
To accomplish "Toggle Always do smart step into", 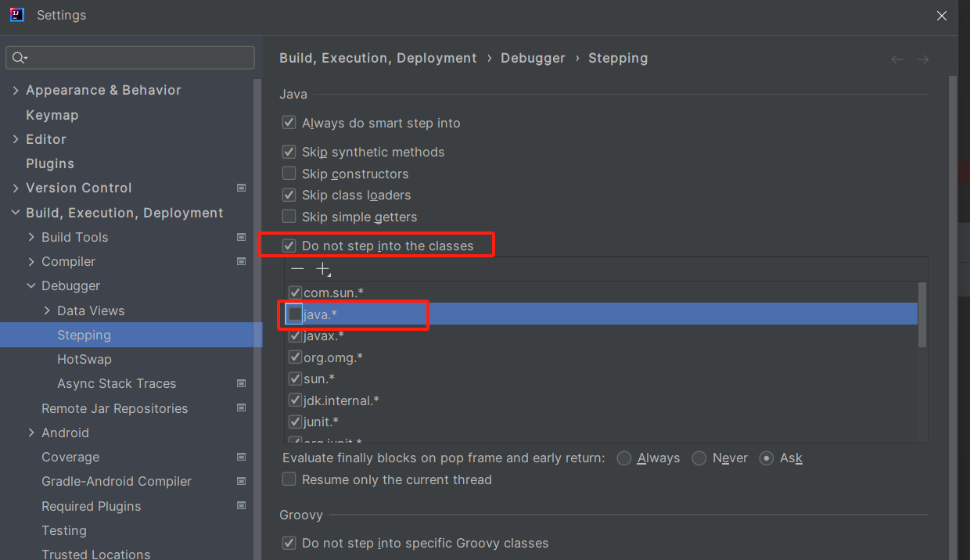I will tap(289, 123).
